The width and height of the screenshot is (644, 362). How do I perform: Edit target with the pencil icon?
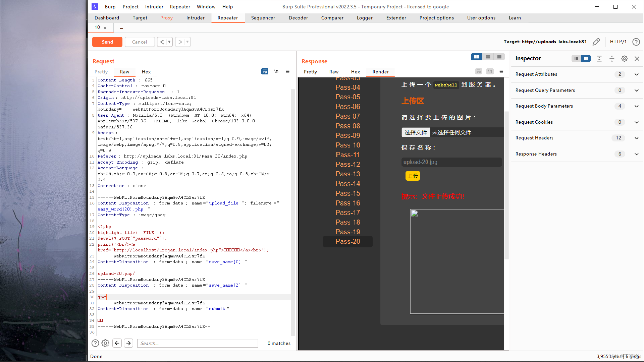point(596,42)
